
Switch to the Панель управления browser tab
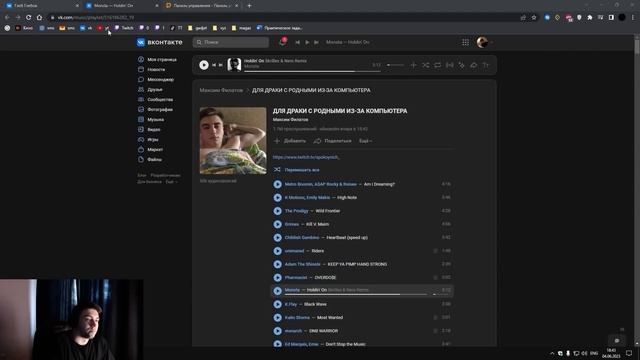tap(202, 6)
